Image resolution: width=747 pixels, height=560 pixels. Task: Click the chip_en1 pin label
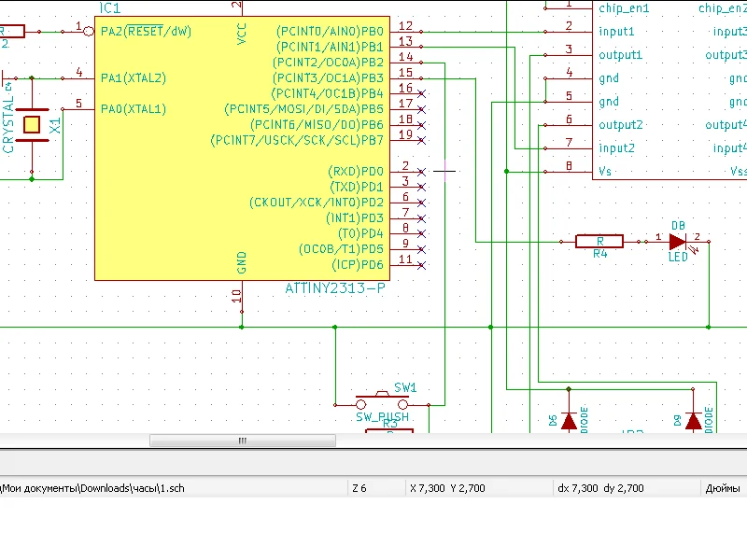(x=623, y=8)
